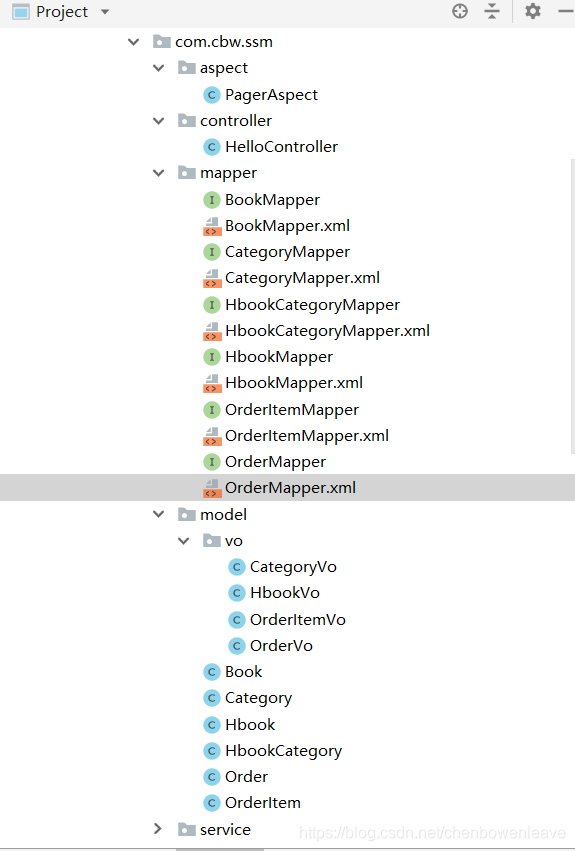575x851 pixels.
Task: Select the OrderItem class name
Action: 263,803
